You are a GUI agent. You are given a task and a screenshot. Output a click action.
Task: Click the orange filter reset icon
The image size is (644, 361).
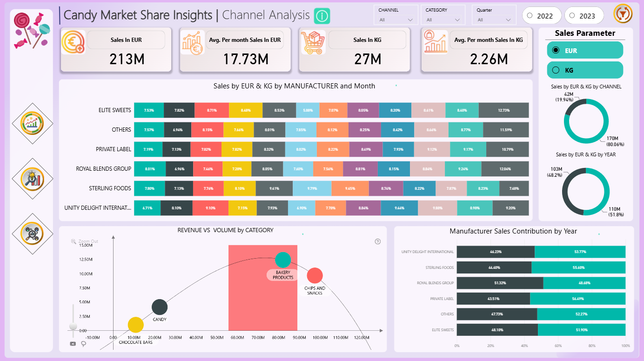coord(623,13)
